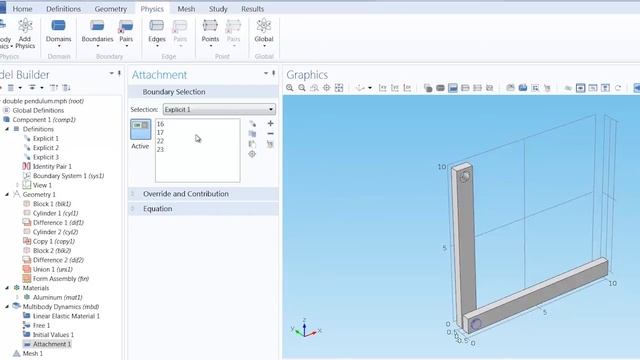Open the Geometry ribbon tab

pos(110,9)
